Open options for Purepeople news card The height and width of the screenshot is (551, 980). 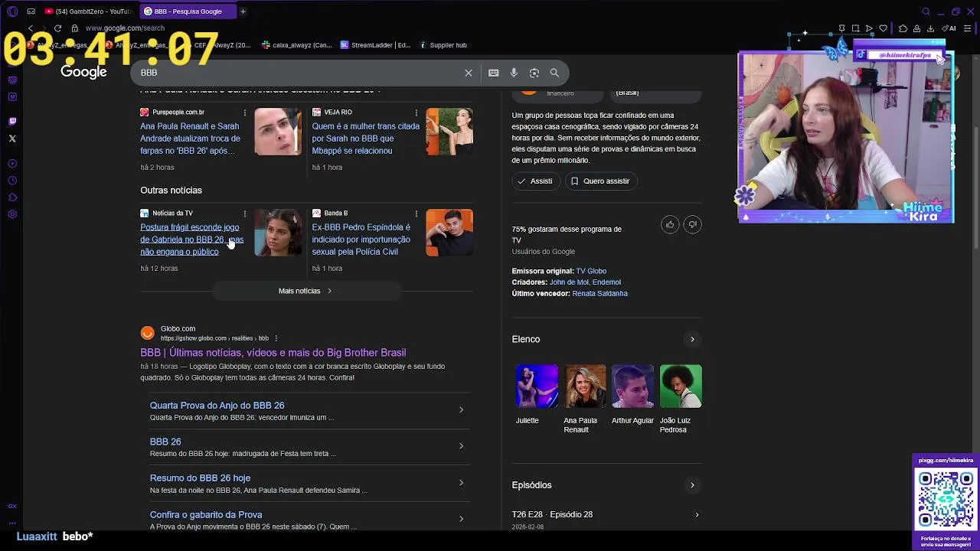(245, 112)
